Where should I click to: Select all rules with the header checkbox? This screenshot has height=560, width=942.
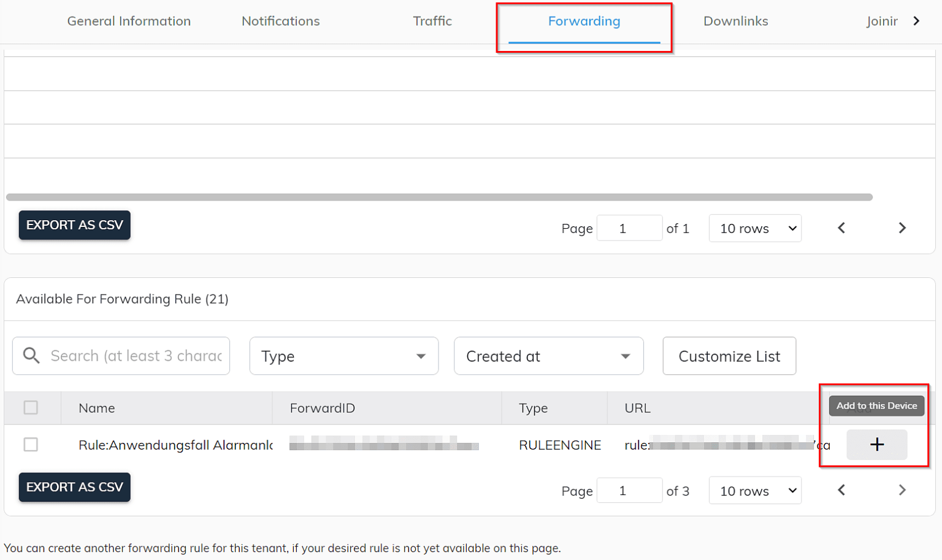[x=31, y=407]
